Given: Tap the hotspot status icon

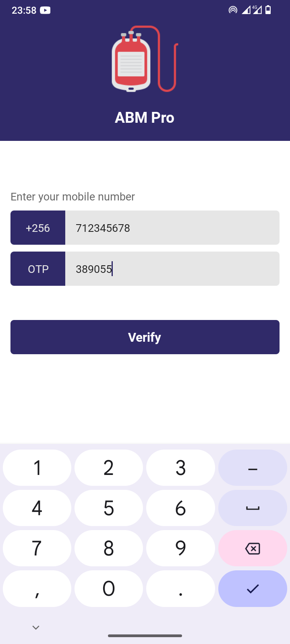Looking at the screenshot, I should pos(233,10).
